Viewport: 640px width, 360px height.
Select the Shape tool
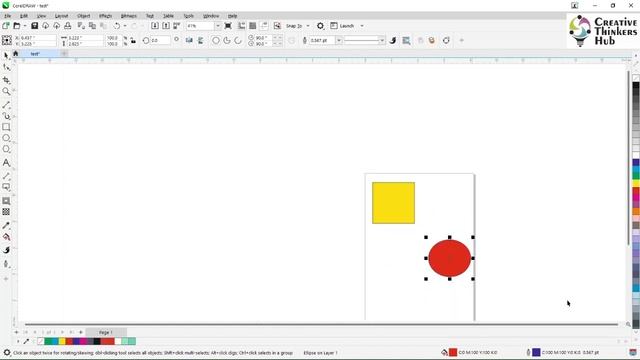[x=6, y=68]
